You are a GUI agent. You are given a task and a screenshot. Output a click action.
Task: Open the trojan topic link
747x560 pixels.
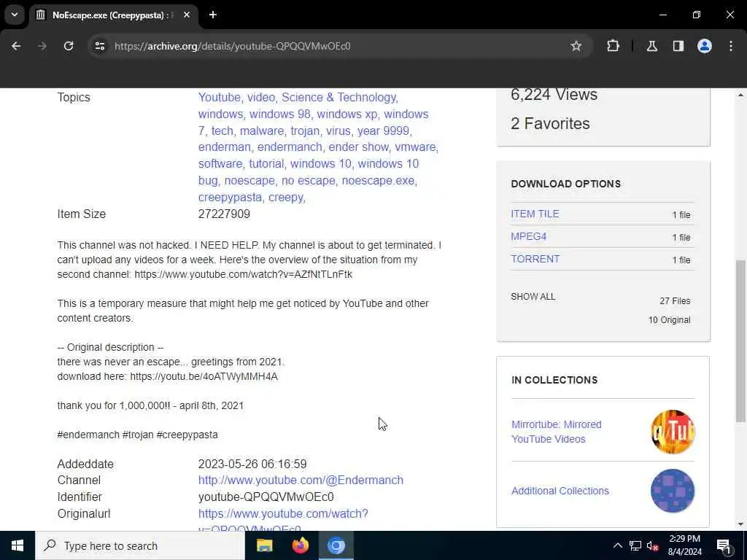[305, 131]
